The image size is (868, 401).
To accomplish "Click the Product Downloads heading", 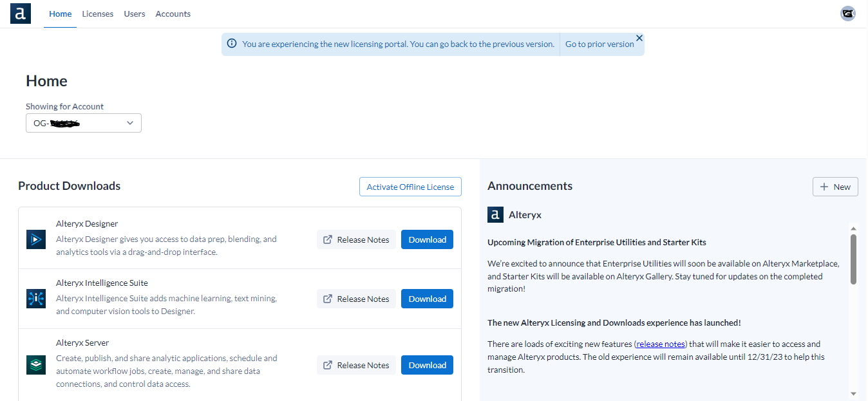I will pyautogui.click(x=70, y=186).
